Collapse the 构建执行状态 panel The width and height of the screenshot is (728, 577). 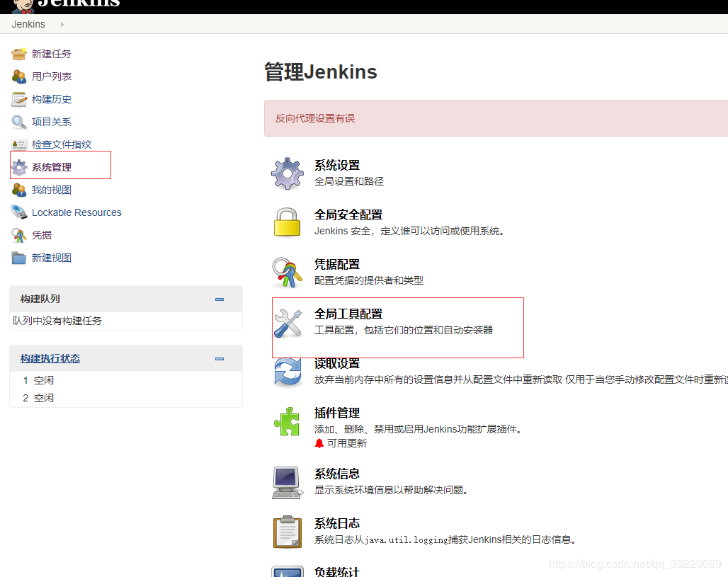(x=220, y=359)
